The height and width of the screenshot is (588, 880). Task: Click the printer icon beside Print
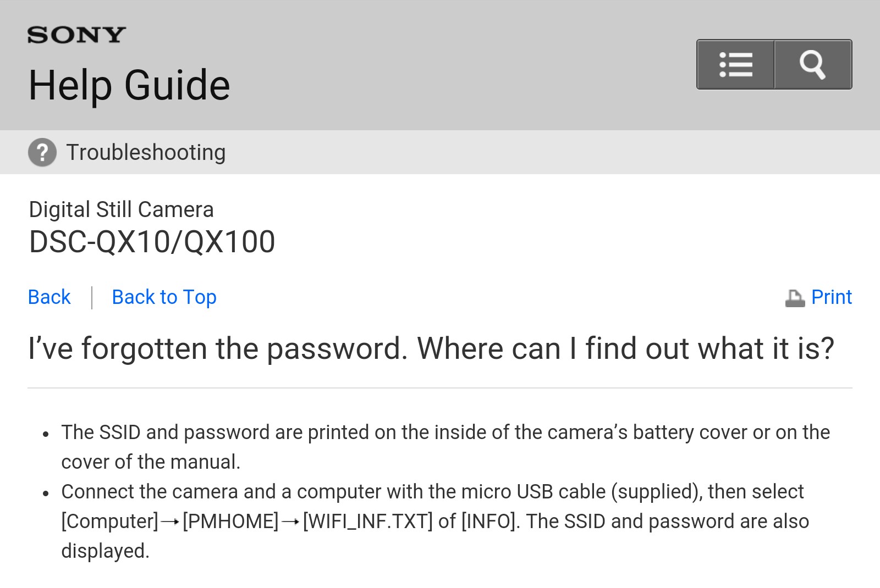tap(795, 298)
